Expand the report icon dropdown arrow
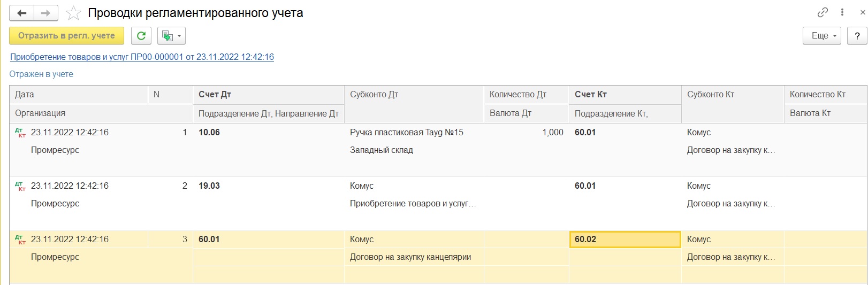The width and height of the screenshot is (868, 285). [x=179, y=36]
